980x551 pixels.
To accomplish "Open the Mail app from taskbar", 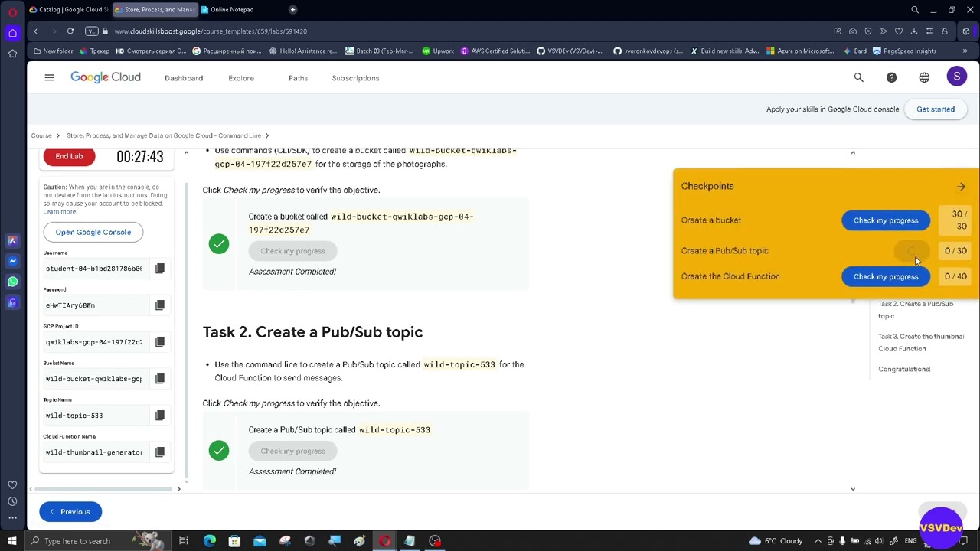I will pyautogui.click(x=260, y=541).
